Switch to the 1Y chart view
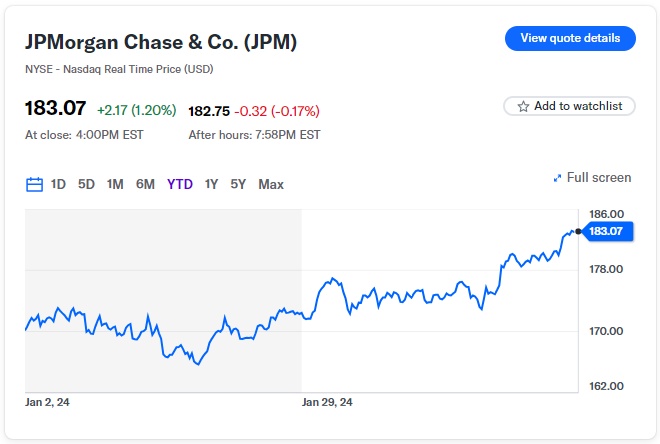This screenshot has width=660, height=444. [x=211, y=184]
